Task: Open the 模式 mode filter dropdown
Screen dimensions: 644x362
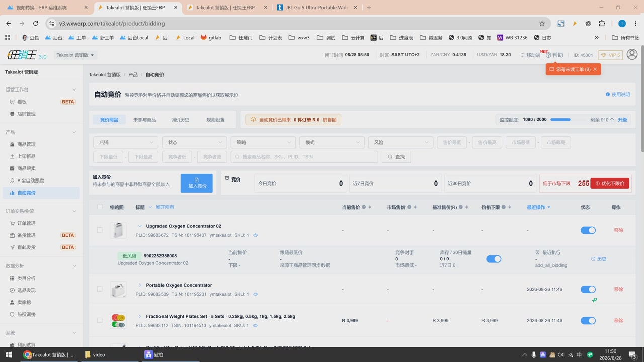Action: coord(332,142)
